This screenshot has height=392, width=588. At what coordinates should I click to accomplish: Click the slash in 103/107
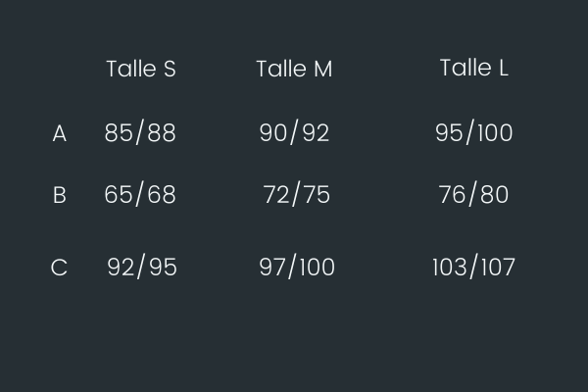tap(474, 267)
